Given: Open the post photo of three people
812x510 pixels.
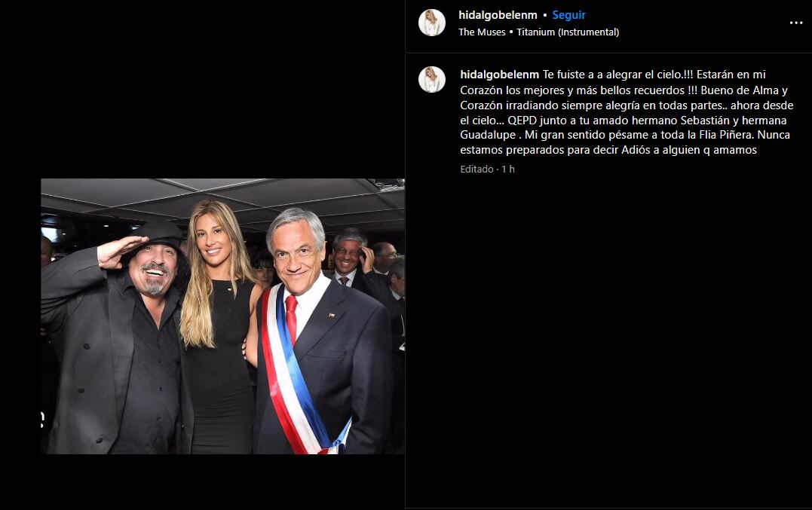Looking at the screenshot, I should 222,316.
